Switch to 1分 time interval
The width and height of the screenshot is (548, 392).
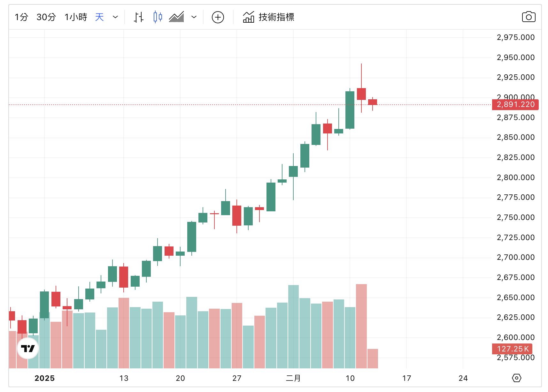coord(21,17)
